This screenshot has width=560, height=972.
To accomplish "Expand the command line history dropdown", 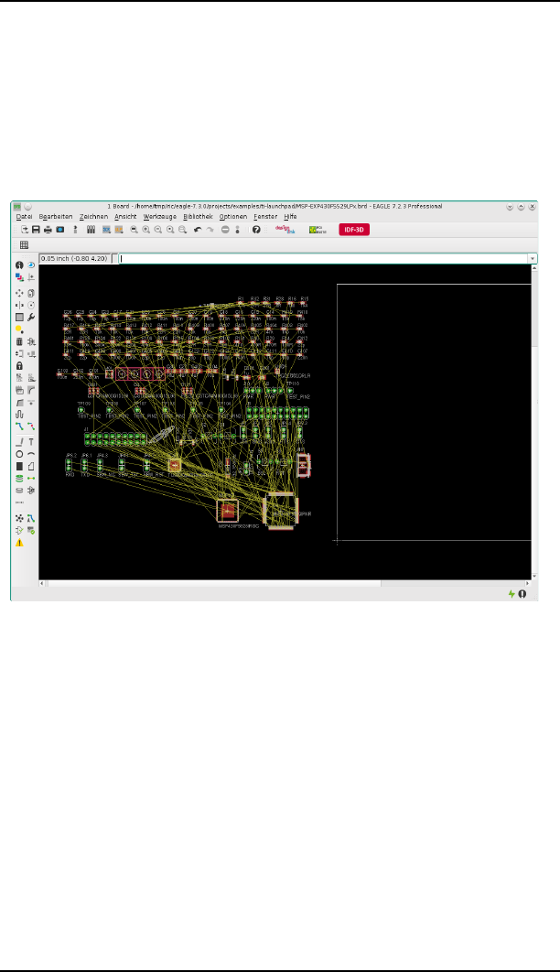I will (533, 258).
